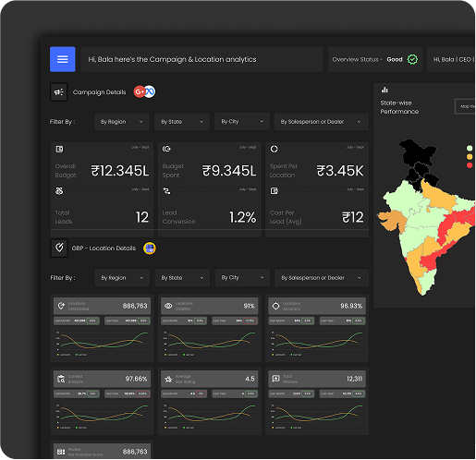This screenshot has width=476, height=460.
Task: Click the India state-wise performance map
Action: click(x=426, y=217)
